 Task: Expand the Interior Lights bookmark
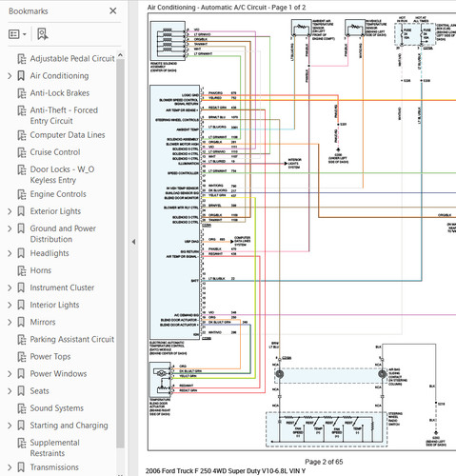click(10, 305)
